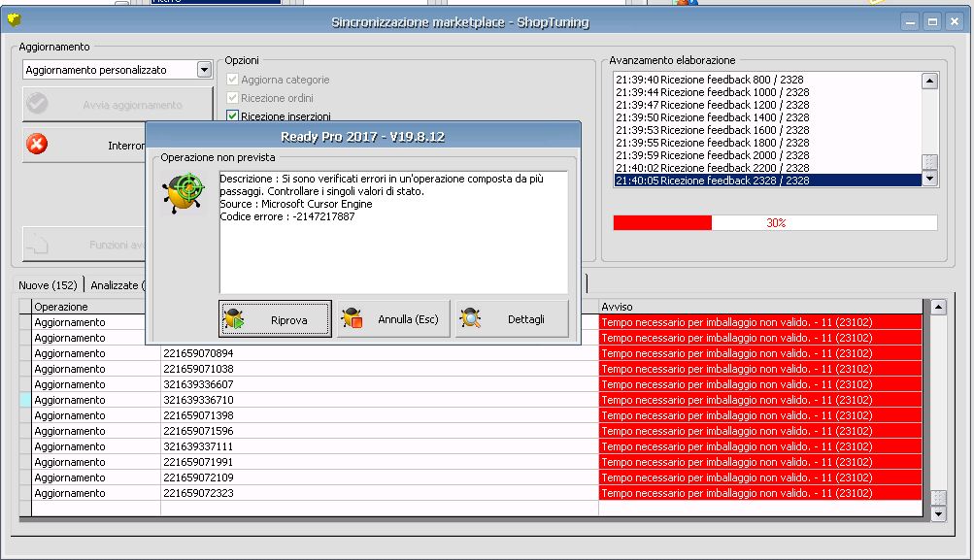974x560 pixels.
Task: Click the Operazione column header
Action: [x=96, y=307]
